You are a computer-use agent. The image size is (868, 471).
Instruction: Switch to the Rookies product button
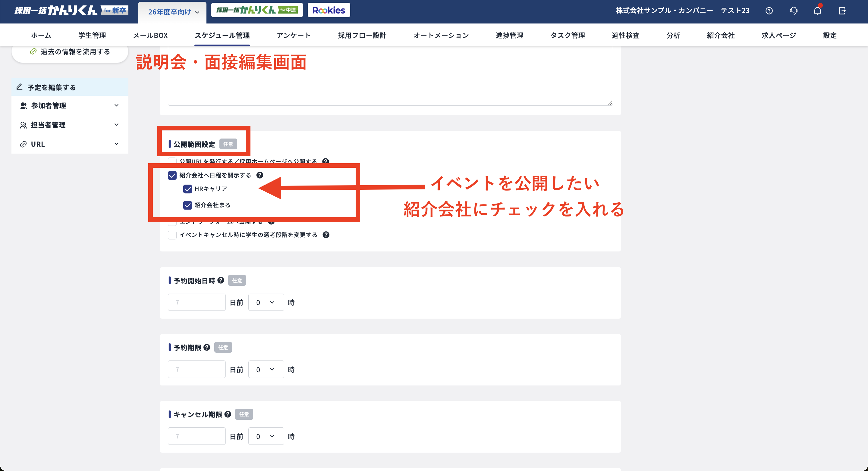329,10
